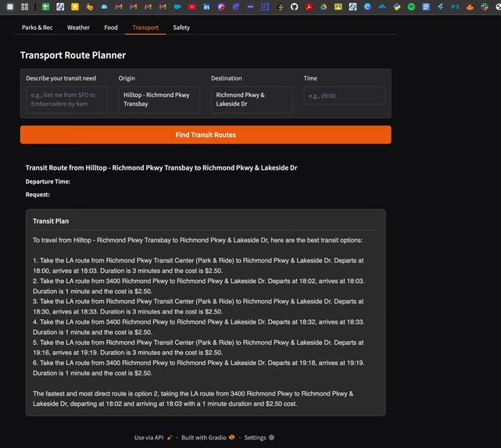
Task: Switch to the Parks & Rec tab
Action: [x=37, y=27]
